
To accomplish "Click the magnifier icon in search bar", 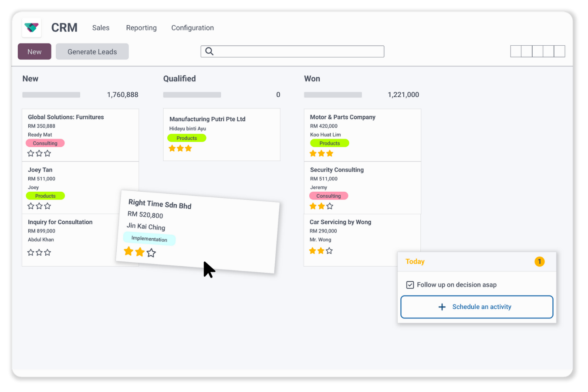I will 210,51.
